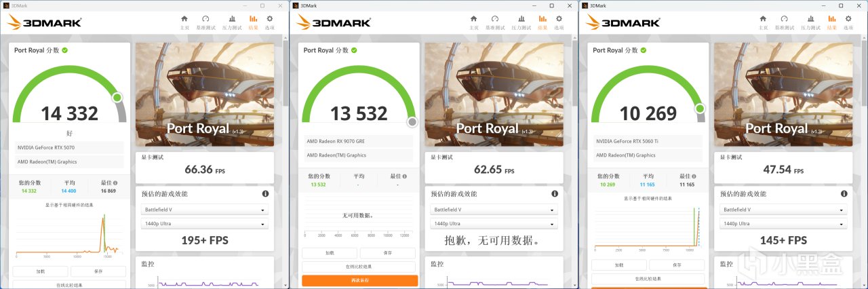Open Options gear in RTX 5060 Ti window
This screenshot has height=289, width=868.
(x=848, y=22)
